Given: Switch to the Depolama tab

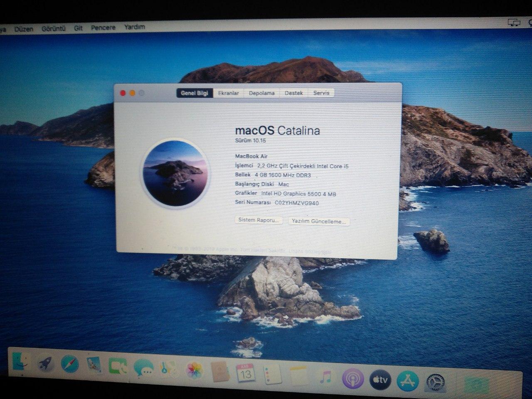Looking at the screenshot, I should point(261,93).
